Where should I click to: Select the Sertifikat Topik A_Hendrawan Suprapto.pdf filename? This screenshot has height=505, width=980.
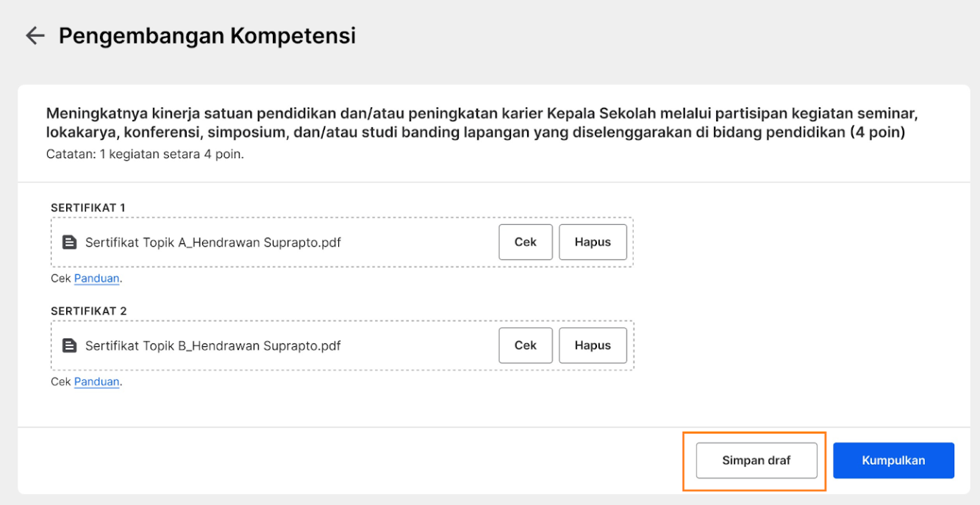pos(213,242)
